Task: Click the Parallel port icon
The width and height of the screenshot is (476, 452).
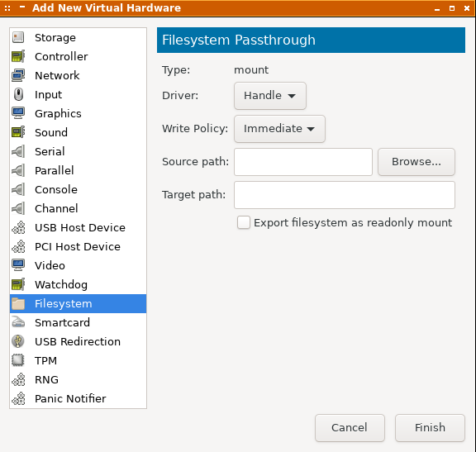Action: tap(18, 170)
